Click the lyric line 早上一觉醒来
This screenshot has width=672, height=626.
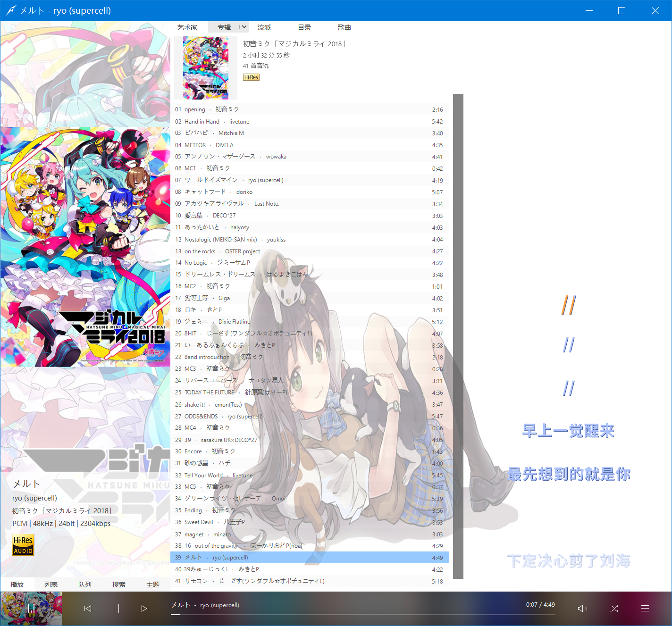click(568, 431)
